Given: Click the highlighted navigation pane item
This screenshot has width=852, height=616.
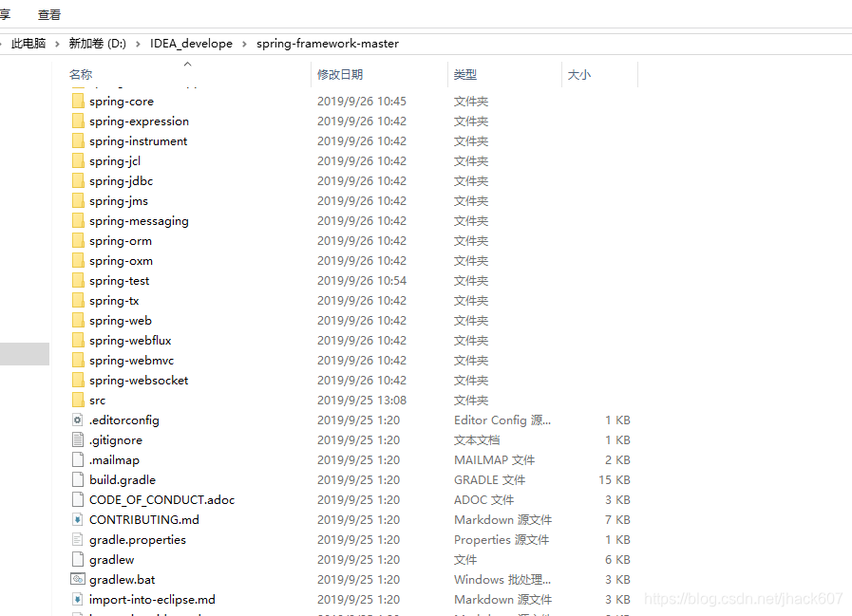Looking at the screenshot, I should pos(25,354).
